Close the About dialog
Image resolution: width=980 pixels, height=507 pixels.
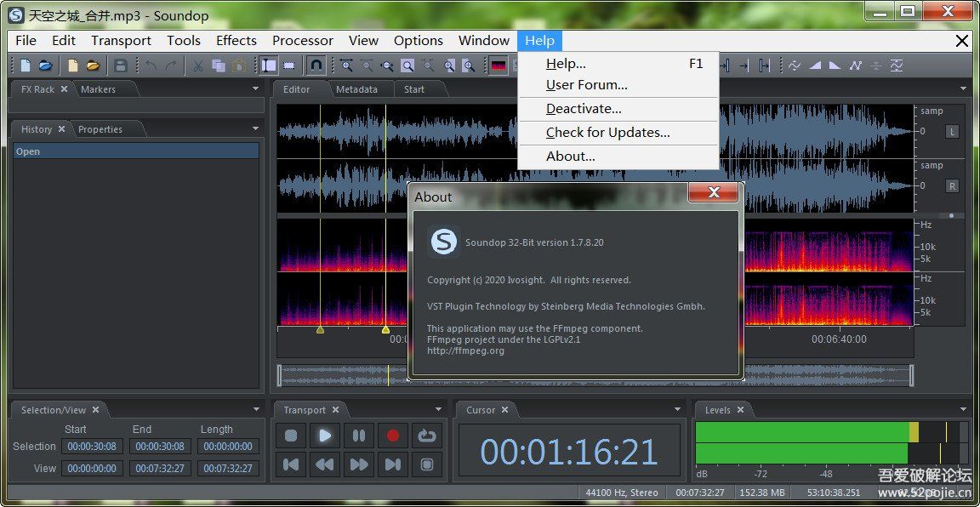click(713, 192)
